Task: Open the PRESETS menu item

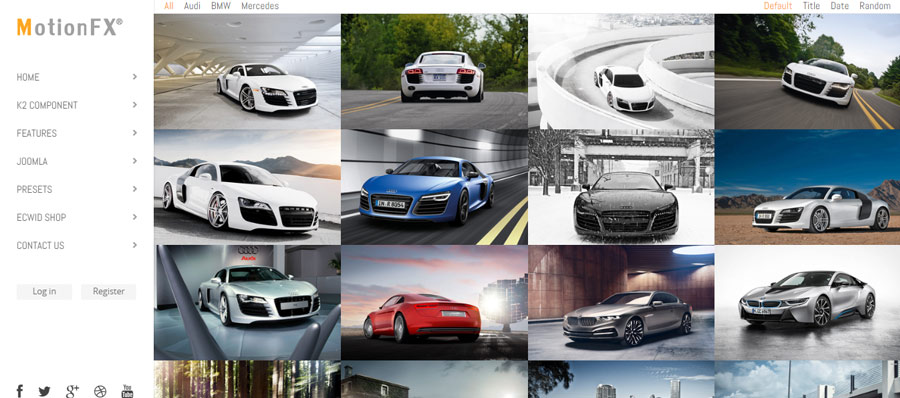Action: 34,189
